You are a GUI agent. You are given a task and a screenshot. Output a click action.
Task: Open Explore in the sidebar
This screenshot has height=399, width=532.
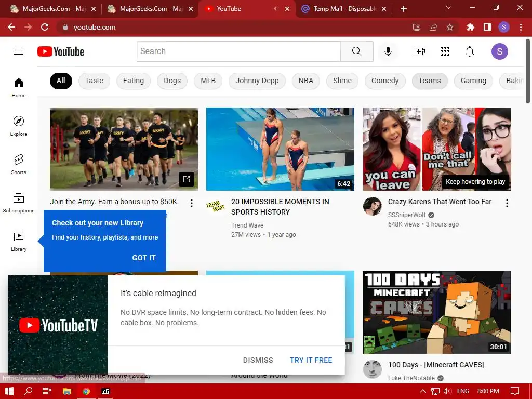coord(19,126)
